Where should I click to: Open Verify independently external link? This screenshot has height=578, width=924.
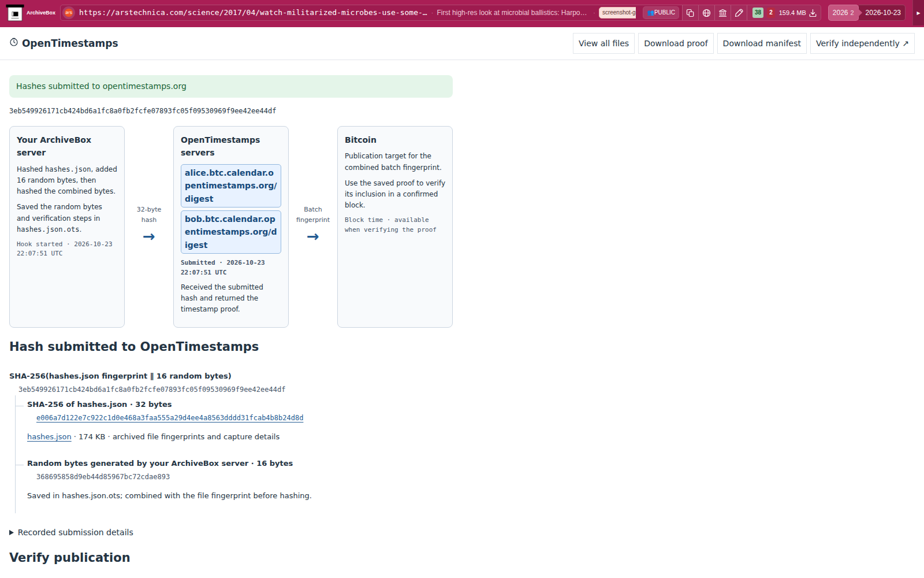pos(862,43)
